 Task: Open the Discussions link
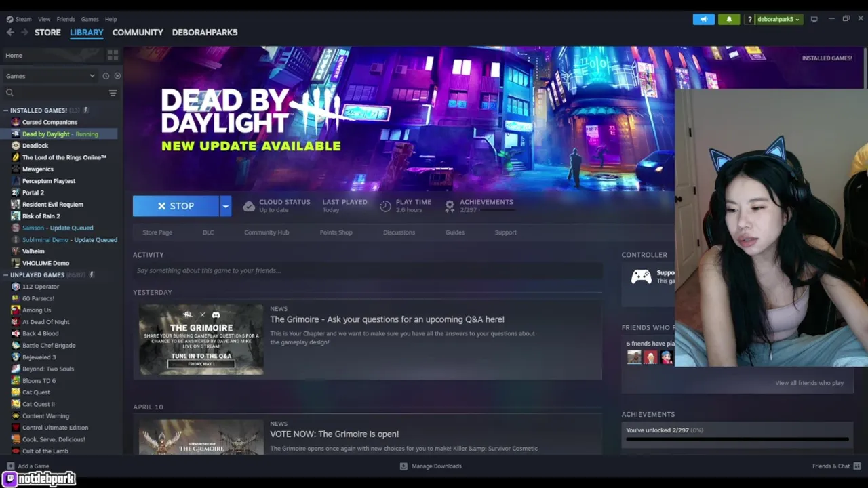point(399,232)
